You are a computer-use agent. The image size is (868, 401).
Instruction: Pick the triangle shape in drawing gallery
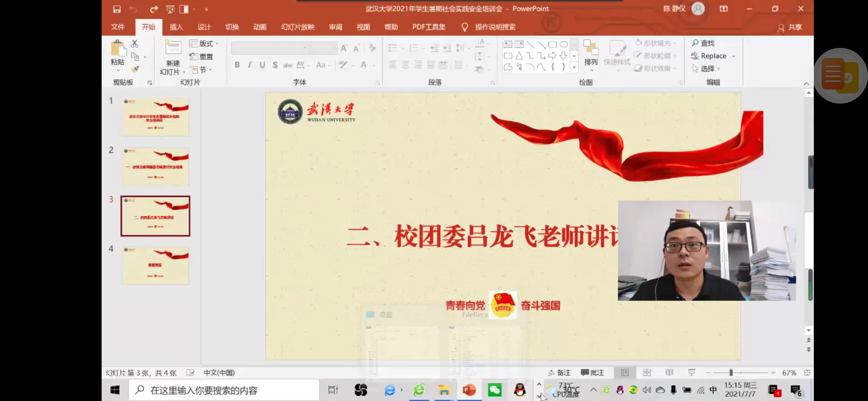tap(519, 56)
